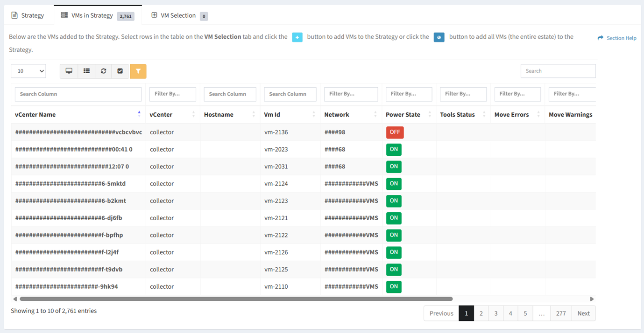The height and width of the screenshot is (333, 644).
Task: Click the VM name ending in -9hk94
Action: pos(66,286)
